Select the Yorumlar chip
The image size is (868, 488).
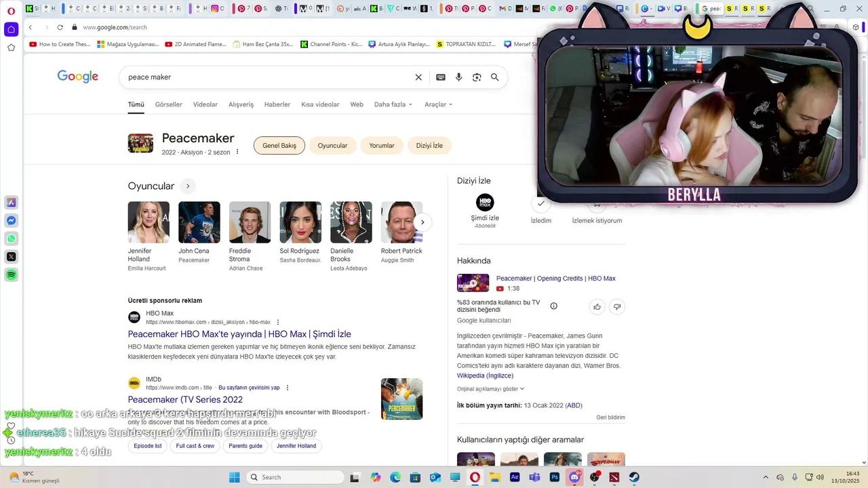coord(382,146)
